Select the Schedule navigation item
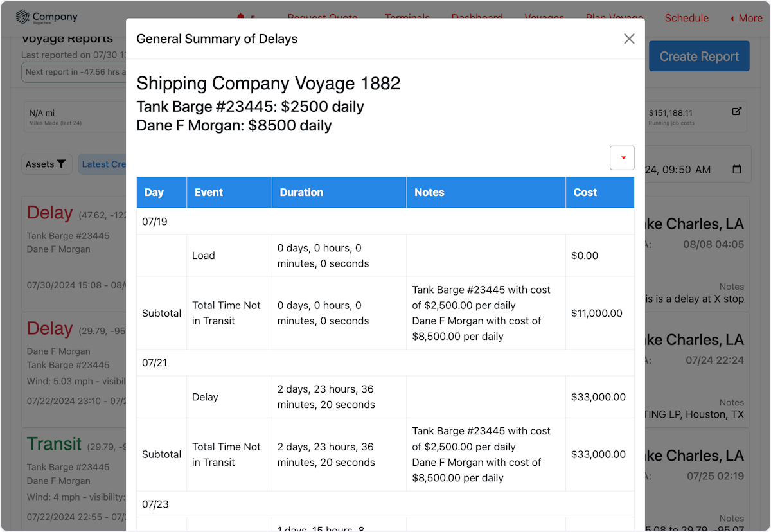The width and height of the screenshot is (771, 532). click(x=686, y=18)
